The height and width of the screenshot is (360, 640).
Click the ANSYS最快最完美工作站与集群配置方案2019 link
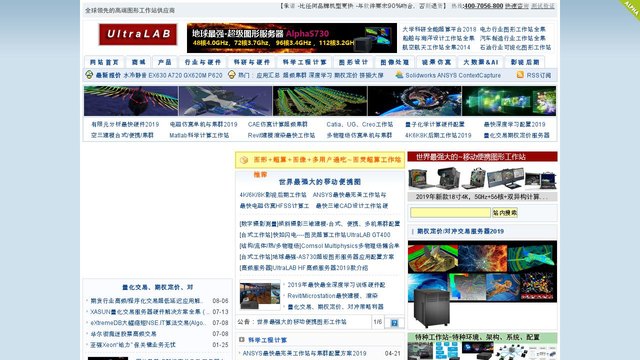304,353
